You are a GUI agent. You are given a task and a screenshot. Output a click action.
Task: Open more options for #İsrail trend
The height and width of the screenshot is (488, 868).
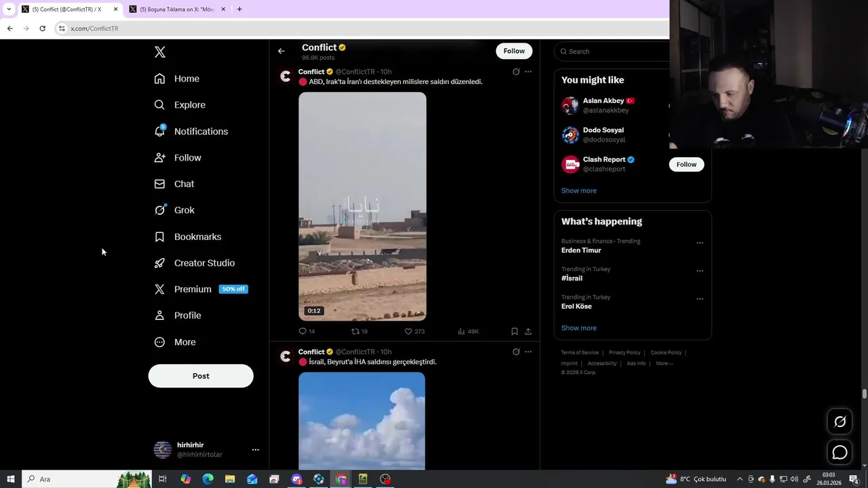click(x=700, y=270)
